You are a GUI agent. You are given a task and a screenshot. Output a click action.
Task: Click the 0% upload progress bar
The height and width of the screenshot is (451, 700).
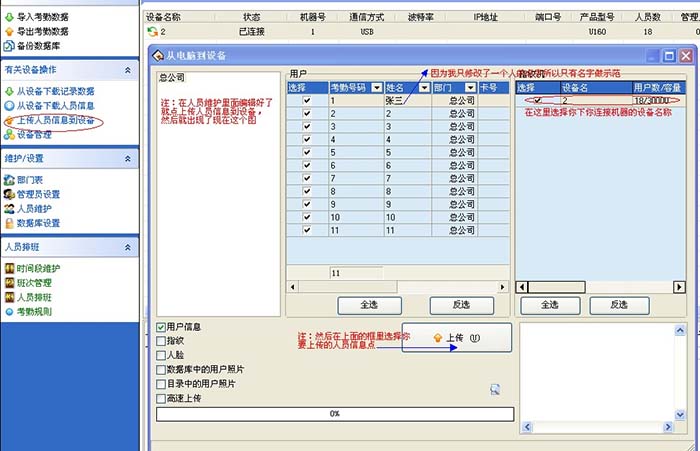335,414
